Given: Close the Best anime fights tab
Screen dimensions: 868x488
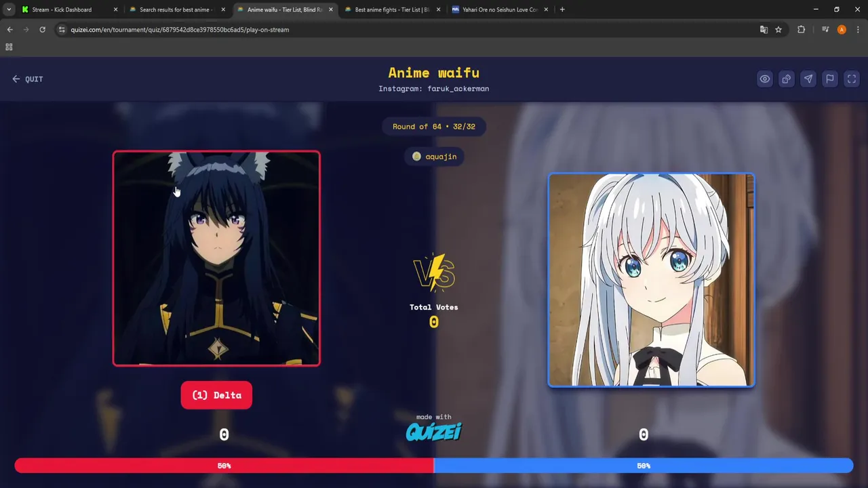Looking at the screenshot, I should [x=438, y=9].
